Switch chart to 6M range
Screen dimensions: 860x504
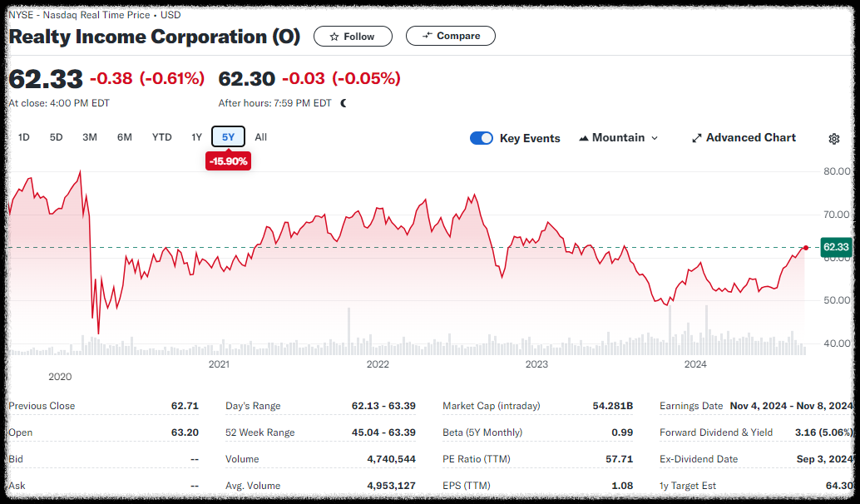[x=125, y=137]
